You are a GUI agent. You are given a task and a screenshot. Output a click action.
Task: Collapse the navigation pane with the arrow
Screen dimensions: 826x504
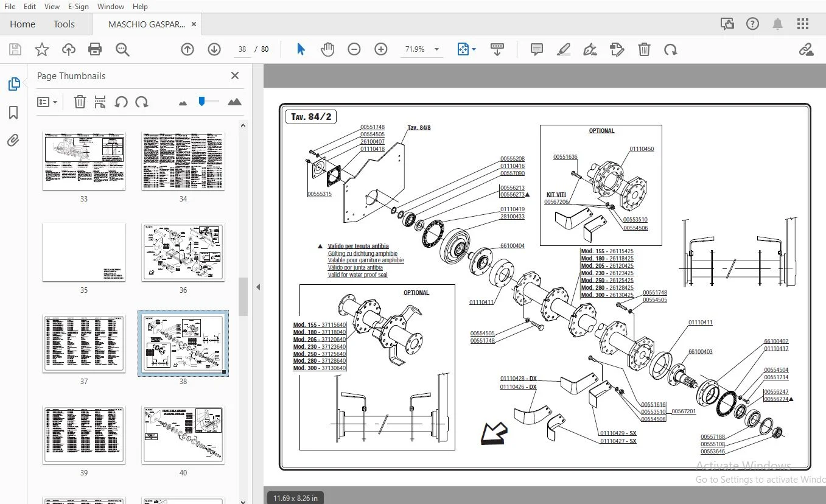257,287
